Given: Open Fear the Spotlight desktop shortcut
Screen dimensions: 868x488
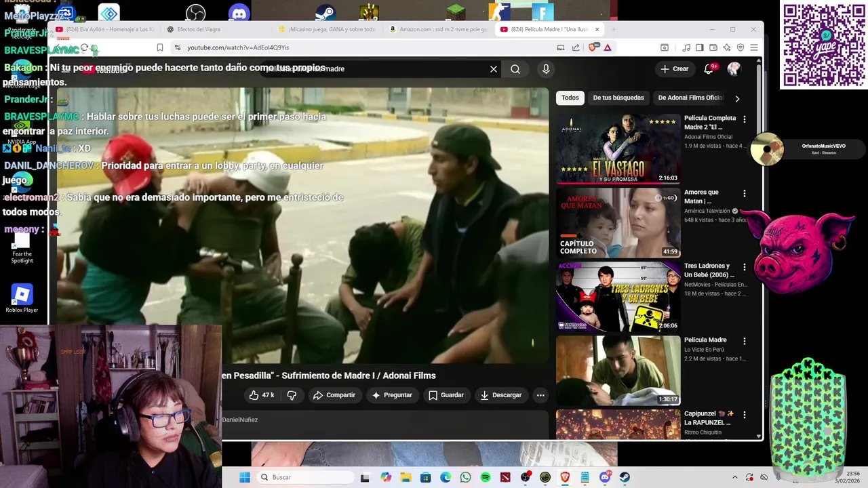Looking at the screenshot, I should pos(22,249).
